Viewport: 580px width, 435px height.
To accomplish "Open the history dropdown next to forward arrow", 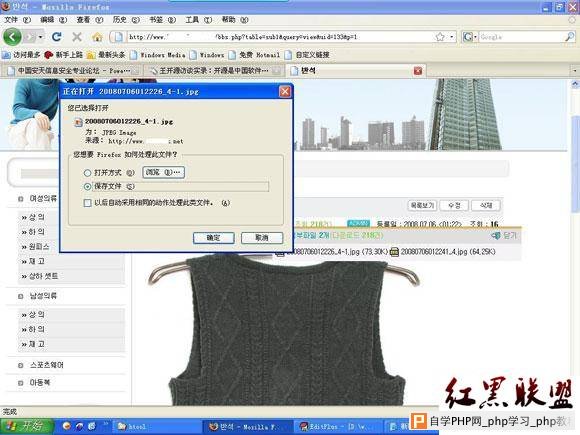I will click(40, 37).
